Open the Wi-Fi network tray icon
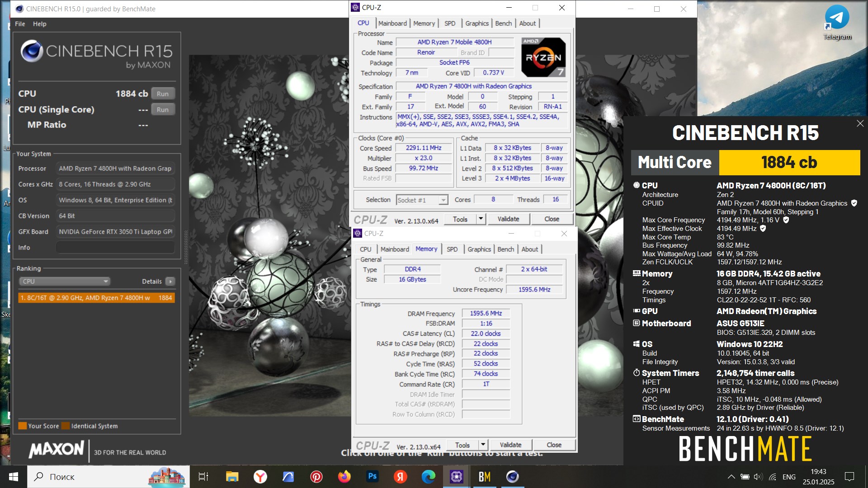The height and width of the screenshot is (488, 868). coord(773,477)
